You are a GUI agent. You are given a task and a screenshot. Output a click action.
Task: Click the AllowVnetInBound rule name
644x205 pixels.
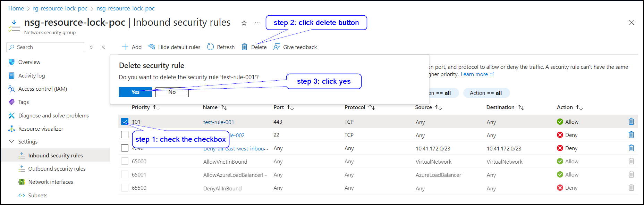point(225,162)
